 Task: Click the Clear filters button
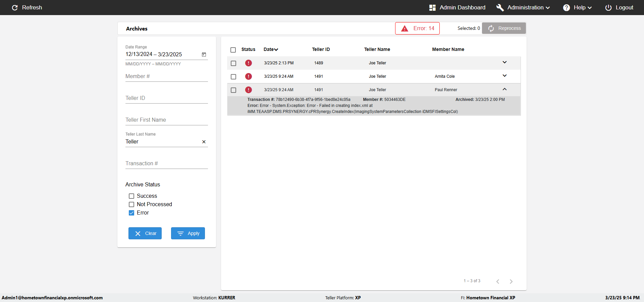(x=145, y=233)
